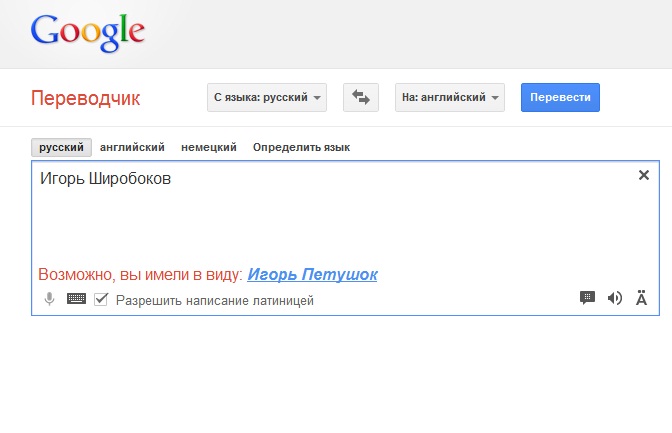
Task: Click the swap languages arrows icon
Action: [x=360, y=97]
